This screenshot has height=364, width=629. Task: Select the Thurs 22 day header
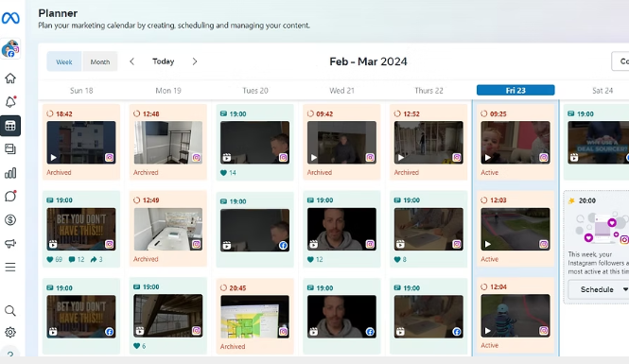pyautogui.click(x=428, y=91)
